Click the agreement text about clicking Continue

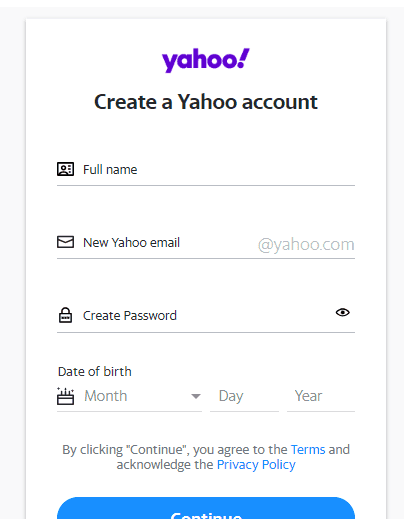pos(206,457)
